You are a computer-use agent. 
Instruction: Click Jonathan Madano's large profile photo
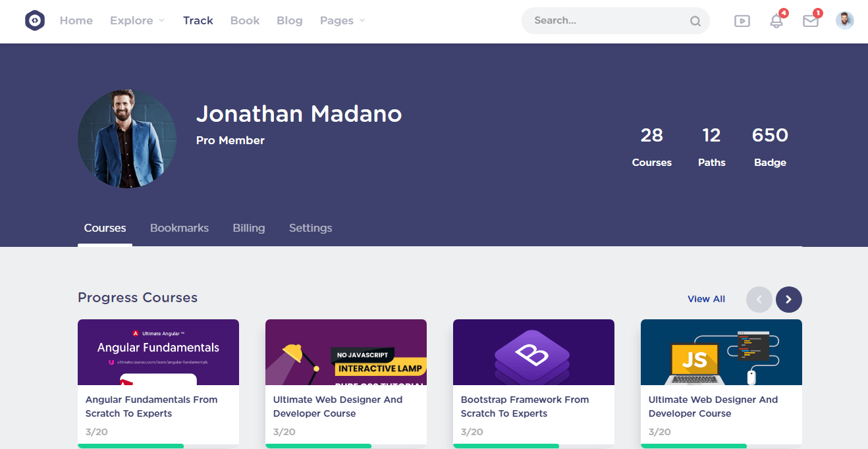tap(127, 139)
